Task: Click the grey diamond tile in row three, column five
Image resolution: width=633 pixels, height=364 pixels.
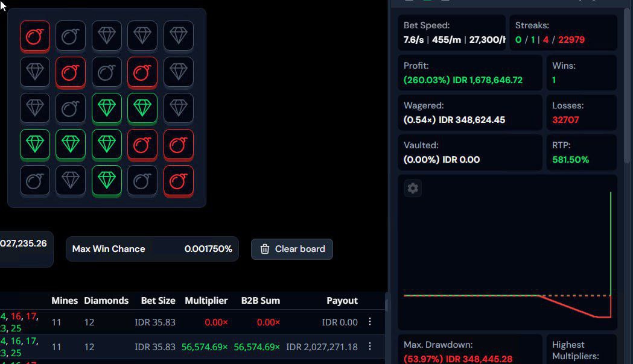Action: (179, 108)
